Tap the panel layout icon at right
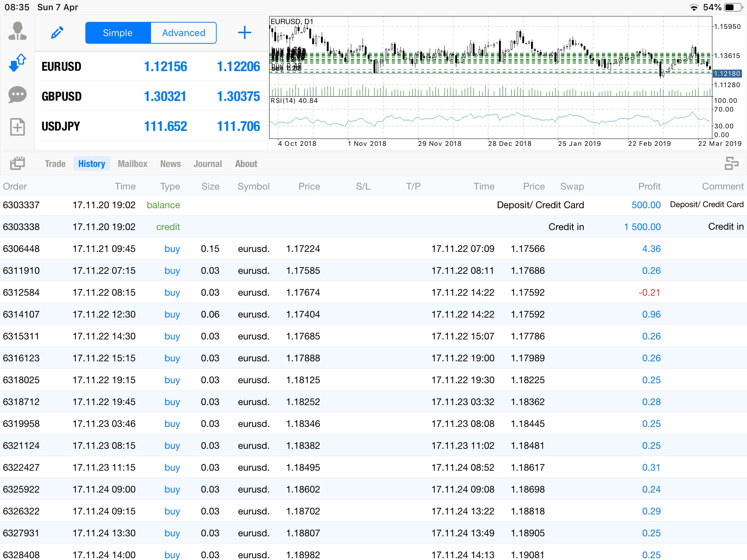Image resolution: width=747 pixels, height=560 pixels. 731,163
